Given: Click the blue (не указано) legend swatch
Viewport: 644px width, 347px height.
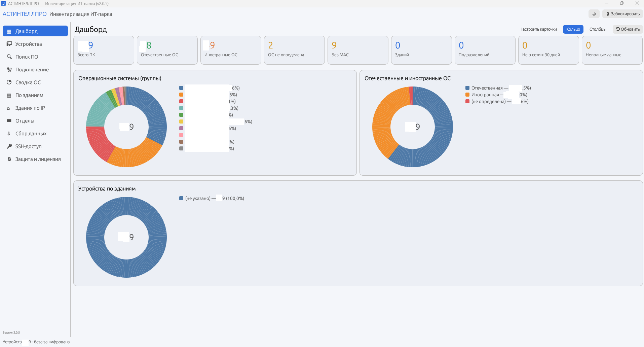Looking at the screenshot, I should 181,198.
